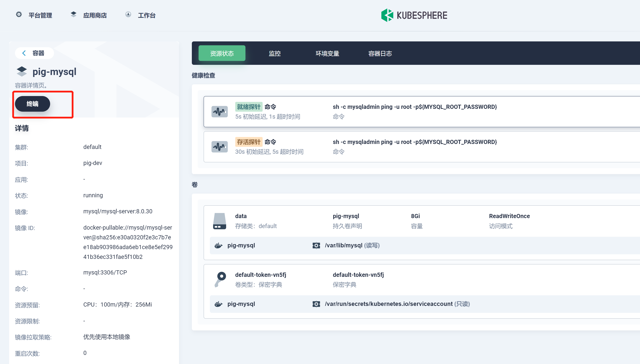
Task: Click the readiness probe command row
Action: pos(414,107)
